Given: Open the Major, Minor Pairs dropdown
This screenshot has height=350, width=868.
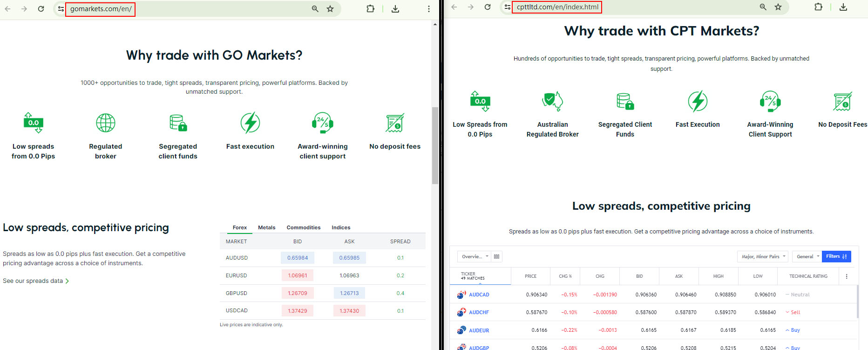Looking at the screenshot, I should click(762, 256).
